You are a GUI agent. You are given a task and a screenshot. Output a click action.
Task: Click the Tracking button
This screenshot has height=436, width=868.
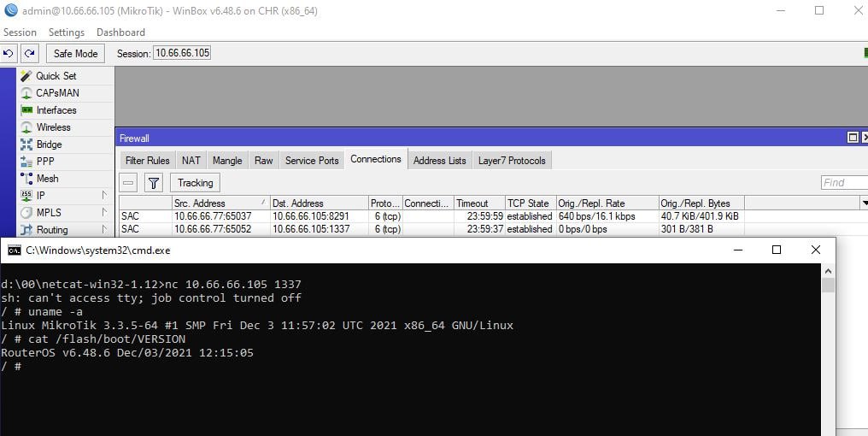(x=196, y=183)
